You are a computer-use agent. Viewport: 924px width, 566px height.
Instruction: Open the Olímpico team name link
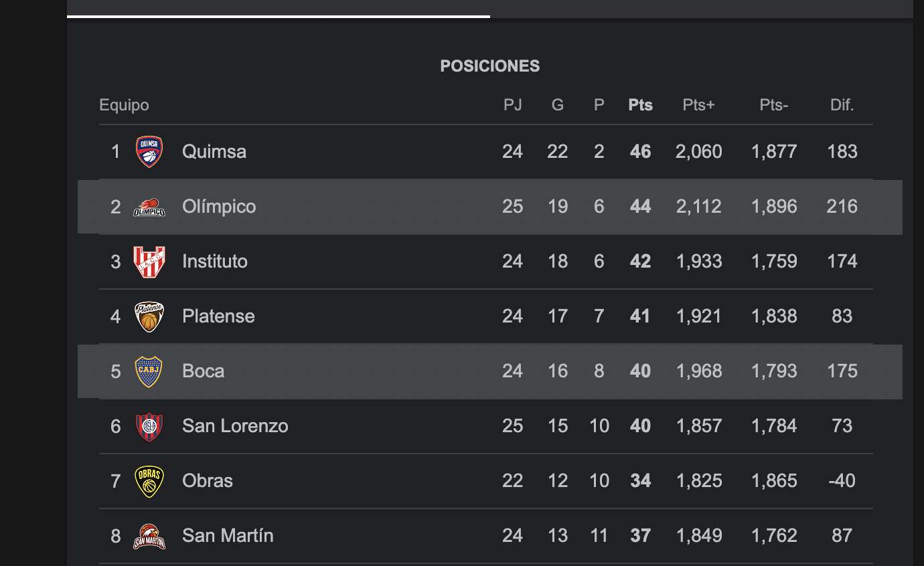point(219,207)
